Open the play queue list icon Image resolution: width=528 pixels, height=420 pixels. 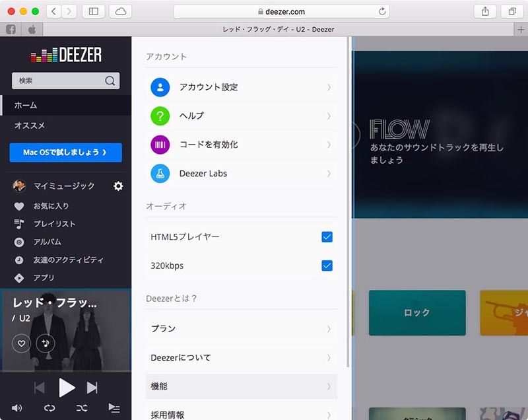114,408
